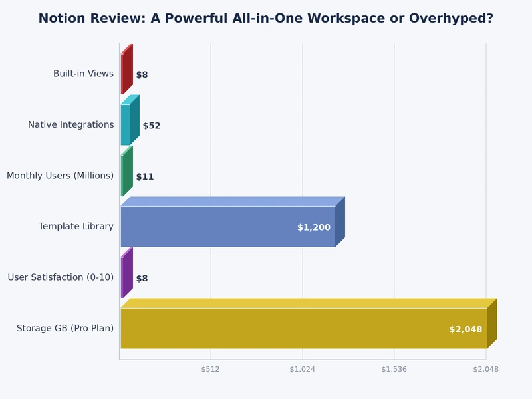This screenshot has height=399, width=532.
Task: Click the $2,048 axis tick label
Action: pos(486,370)
